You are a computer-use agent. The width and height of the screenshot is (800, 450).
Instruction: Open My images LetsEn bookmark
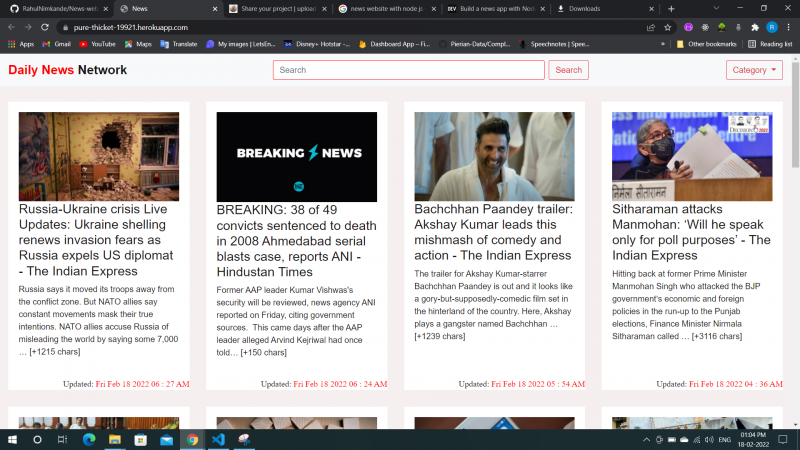[240, 44]
